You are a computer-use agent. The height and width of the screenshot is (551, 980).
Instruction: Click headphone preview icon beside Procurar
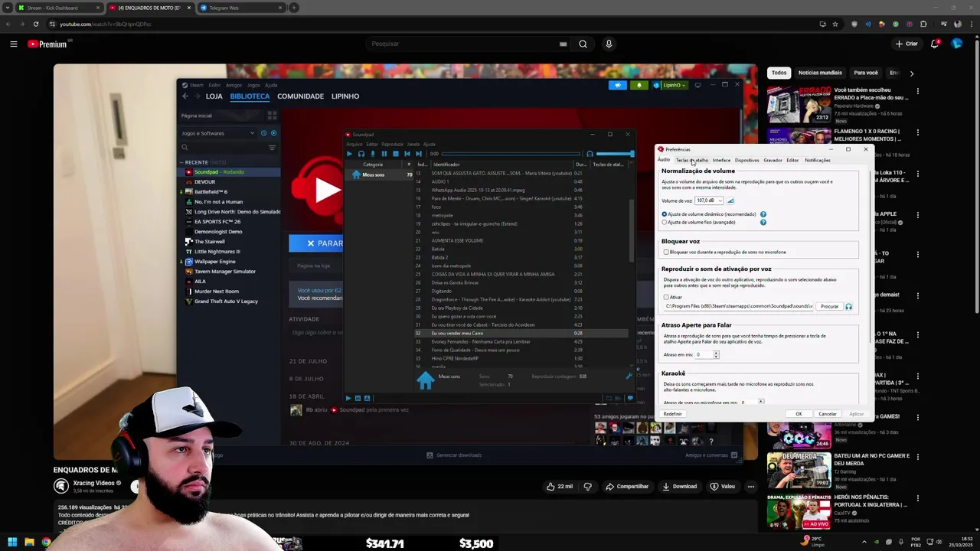pos(848,306)
